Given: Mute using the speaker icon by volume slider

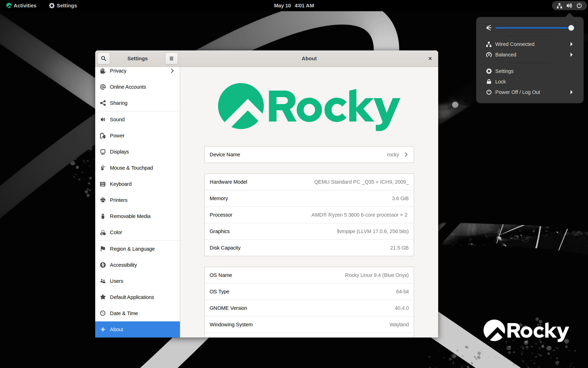Looking at the screenshot, I should [x=489, y=28].
